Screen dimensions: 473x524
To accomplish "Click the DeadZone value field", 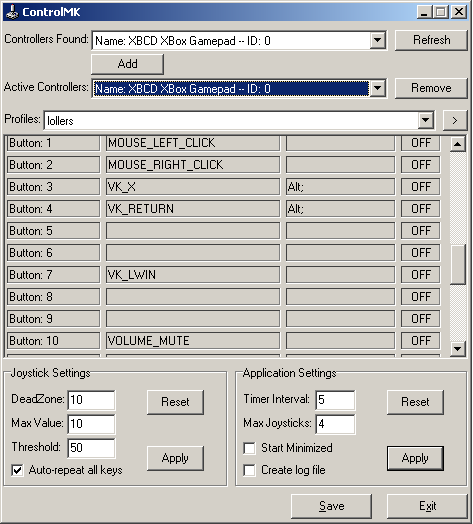I will 91,400.
